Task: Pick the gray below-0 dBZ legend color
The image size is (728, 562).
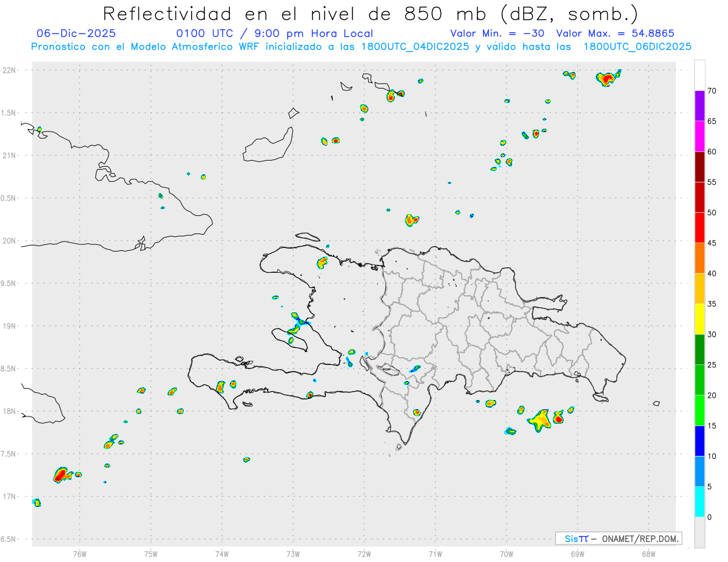Action: [x=699, y=532]
